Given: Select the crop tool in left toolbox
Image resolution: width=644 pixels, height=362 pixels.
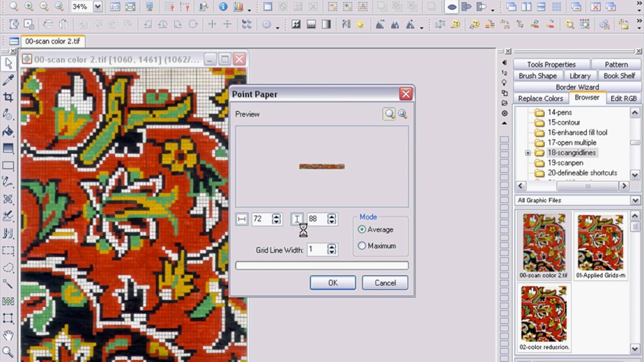Looking at the screenshot, I should tap(8, 97).
